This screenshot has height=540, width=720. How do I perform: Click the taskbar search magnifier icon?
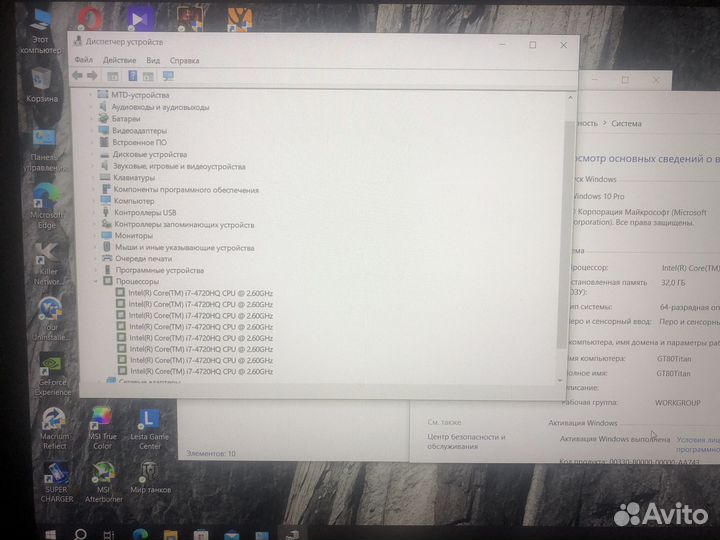80,534
